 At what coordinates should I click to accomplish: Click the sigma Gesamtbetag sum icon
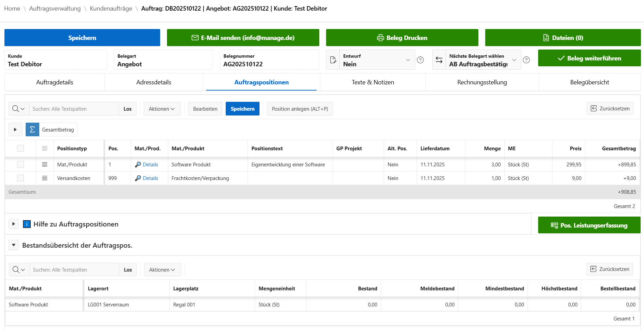click(32, 129)
